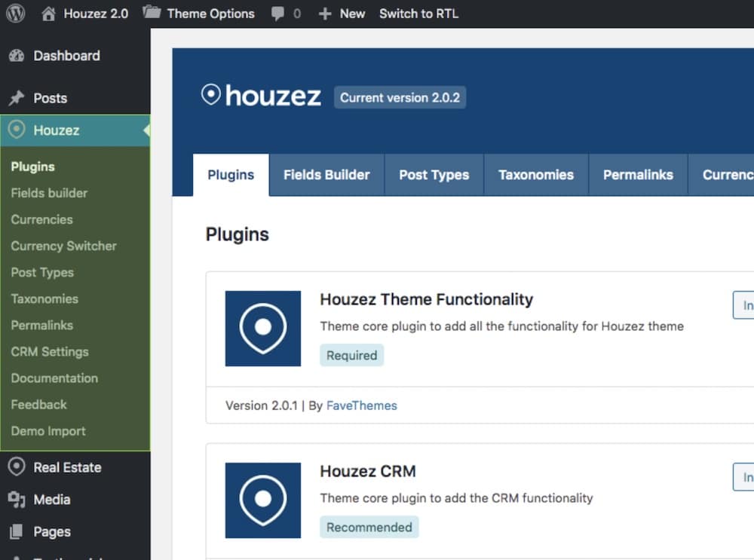The image size is (754, 560).
Task: Open the Permalinks tab
Action: tap(638, 175)
